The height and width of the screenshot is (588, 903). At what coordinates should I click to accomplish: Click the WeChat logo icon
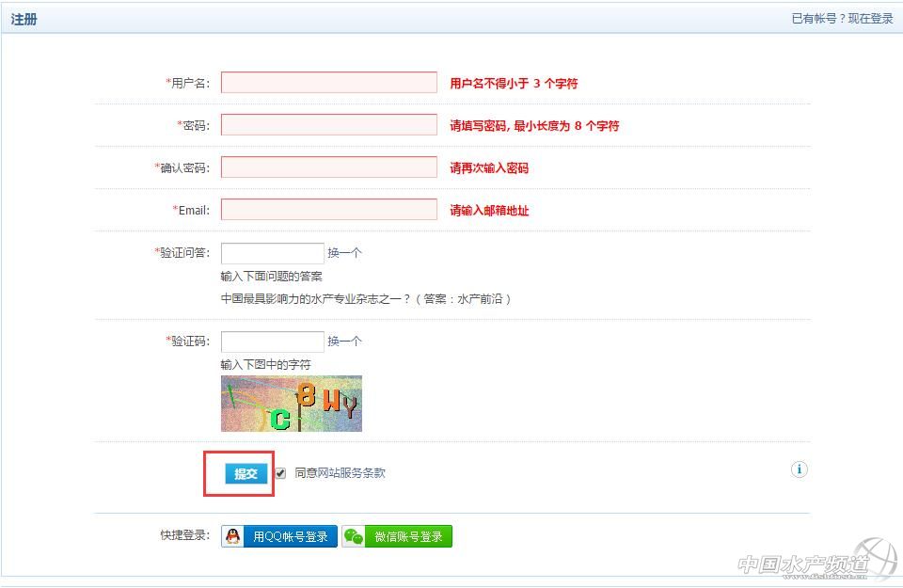354,536
